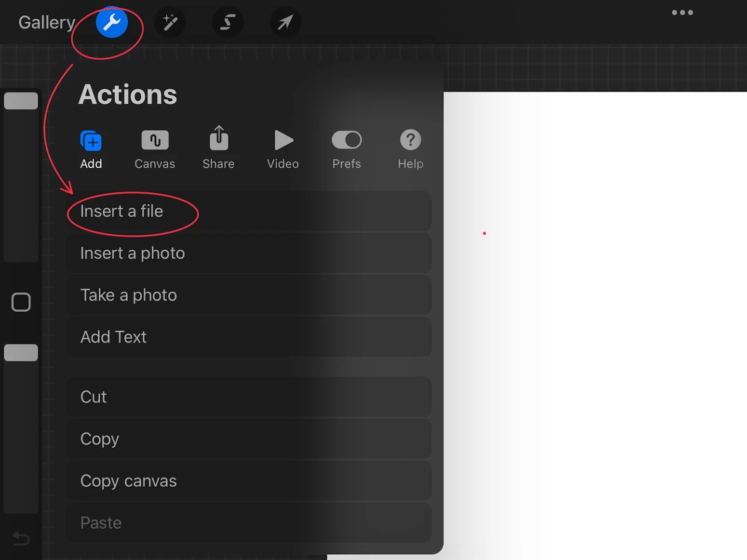This screenshot has width=747, height=560.
Task: Open the Adjustments magic wand menu
Action: coord(170,22)
